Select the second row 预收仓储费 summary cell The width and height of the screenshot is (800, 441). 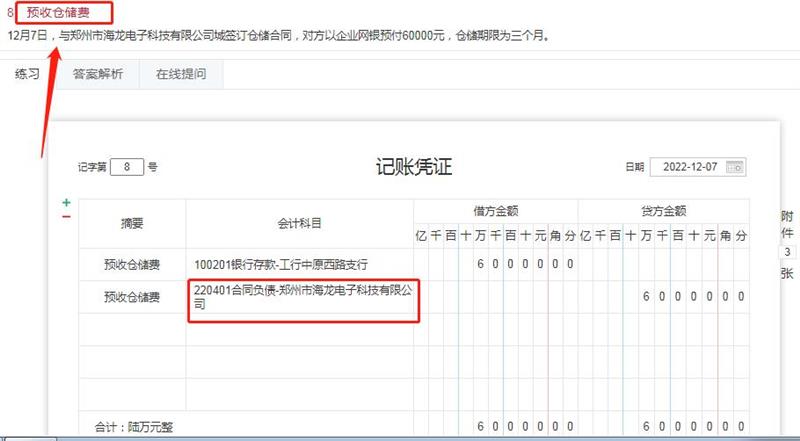click(132, 297)
